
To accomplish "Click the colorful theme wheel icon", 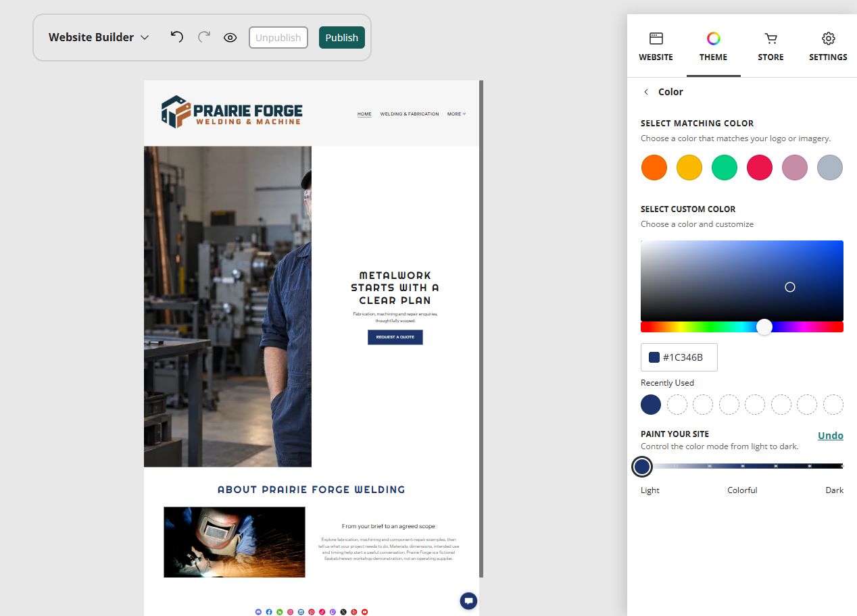I will point(714,38).
